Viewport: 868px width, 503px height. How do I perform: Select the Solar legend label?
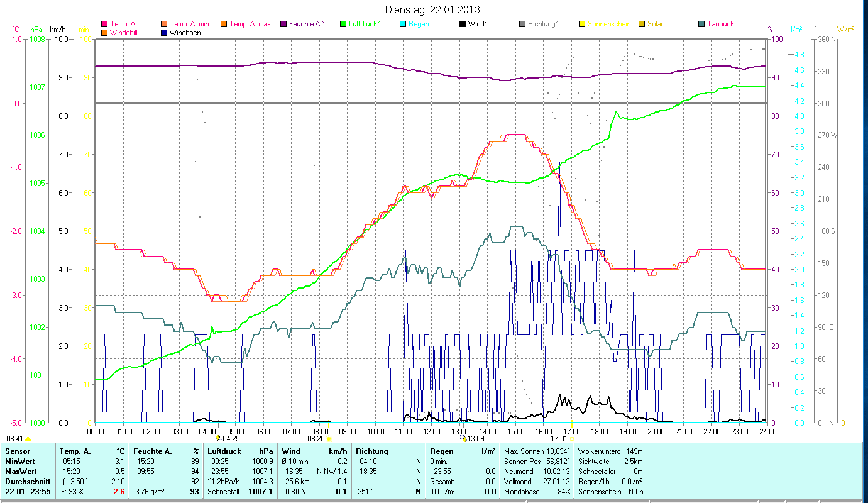(655, 25)
